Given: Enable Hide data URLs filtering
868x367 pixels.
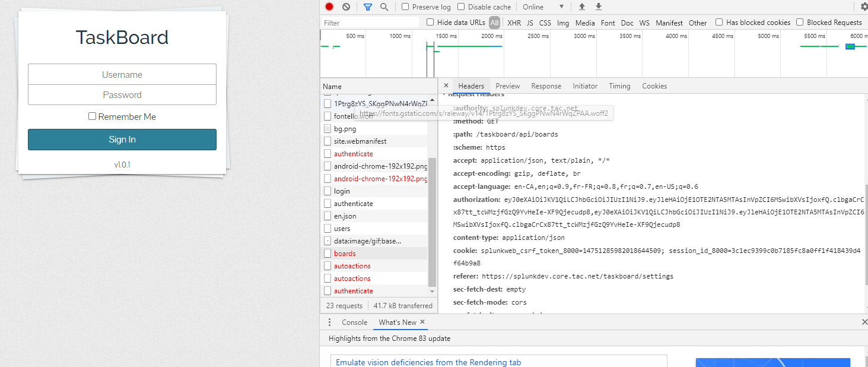Looking at the screenshot, I should point(430,23).
